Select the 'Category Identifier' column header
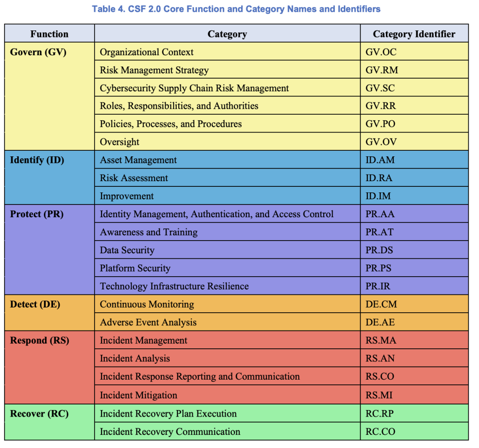Screen dimensions: 479x448 coord(414,34)
